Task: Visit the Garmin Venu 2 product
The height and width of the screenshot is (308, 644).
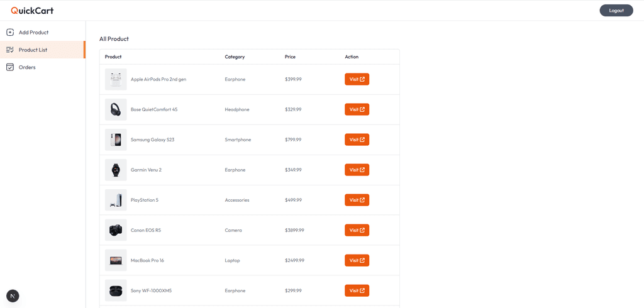Action: pos(357,170)
